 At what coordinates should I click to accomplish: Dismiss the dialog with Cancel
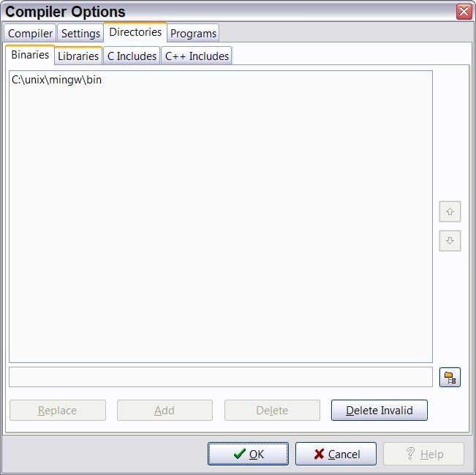pyautogui.click(x=336, y=454)
